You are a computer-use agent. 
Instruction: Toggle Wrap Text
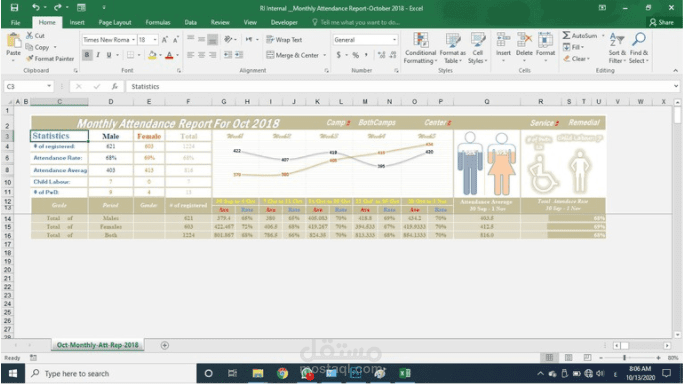pos(284,40)
